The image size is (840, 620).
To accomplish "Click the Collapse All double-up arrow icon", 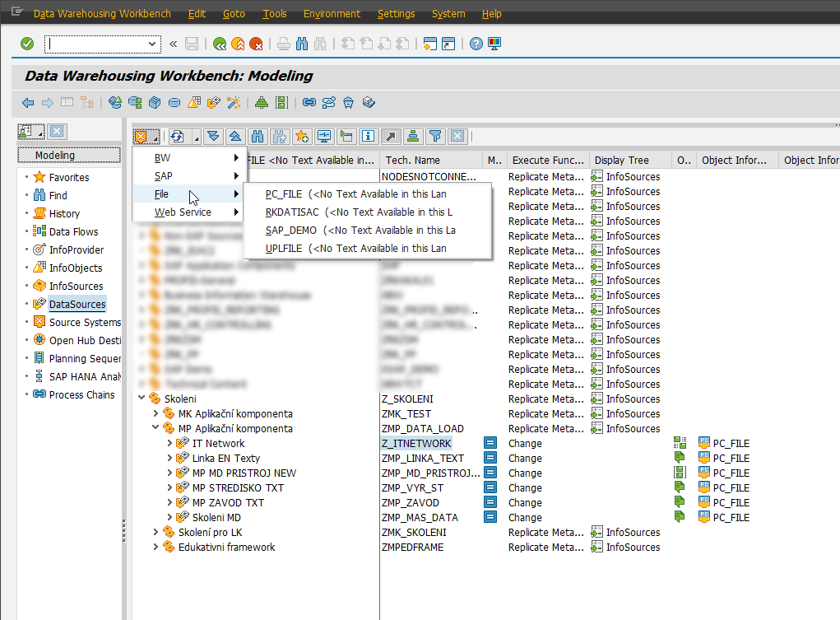I will click(234, 136).
